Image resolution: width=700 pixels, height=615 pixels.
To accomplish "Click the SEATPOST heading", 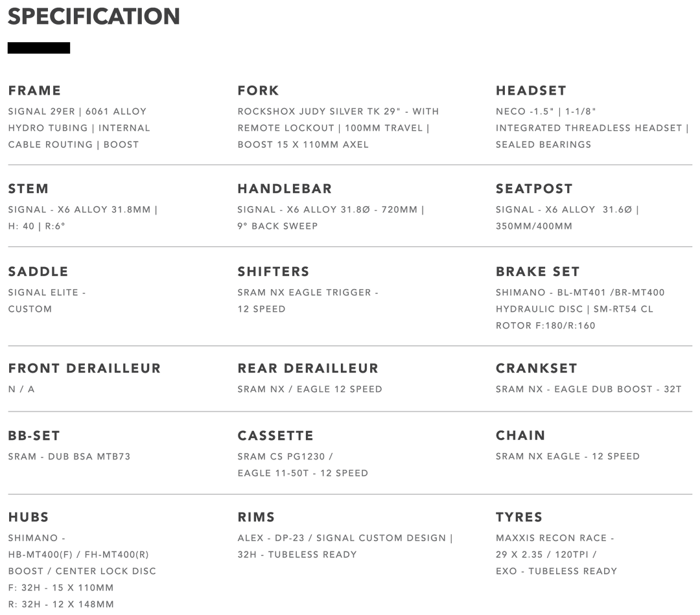I will [x=533, y=189].
